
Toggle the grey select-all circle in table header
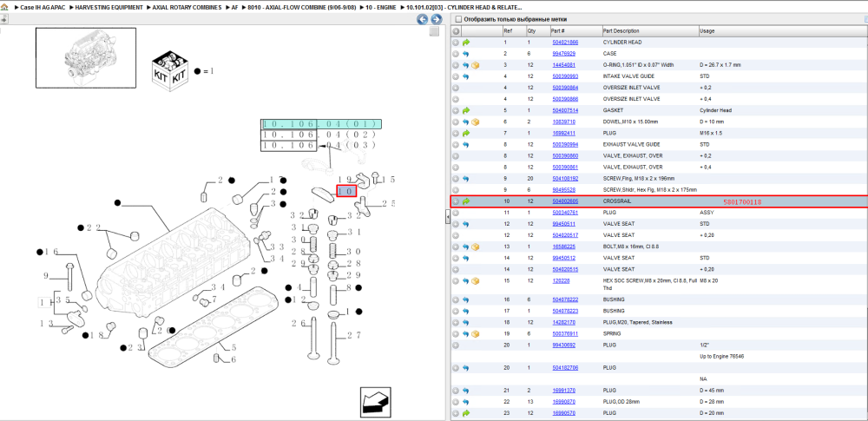pos(456,31)
